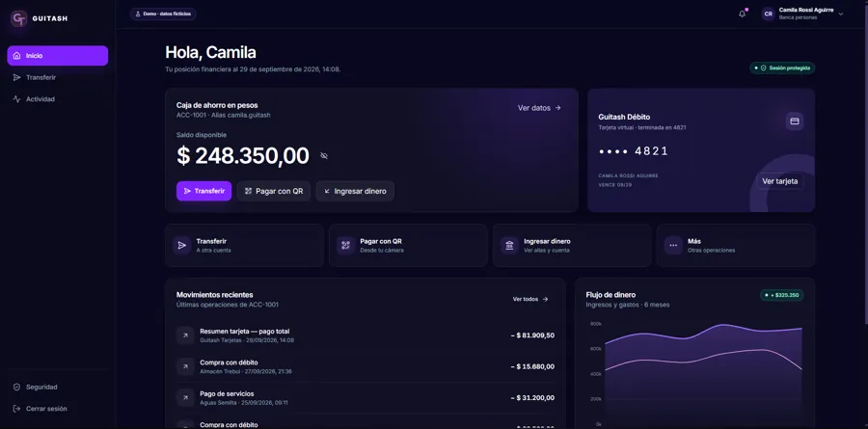The image size is (868, 429).
Task: Click the + $325.250 badge on Flujo de dinero
Action: pos(781,295)
